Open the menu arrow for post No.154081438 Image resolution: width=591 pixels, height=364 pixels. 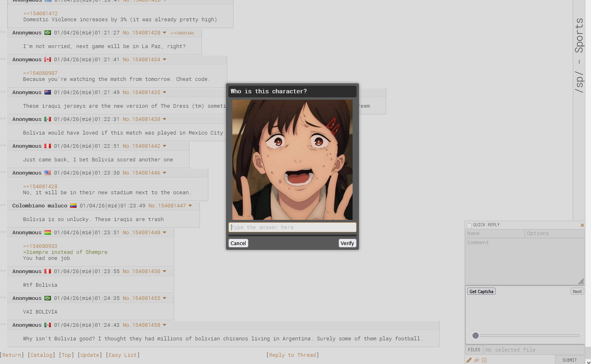[164, 119]
